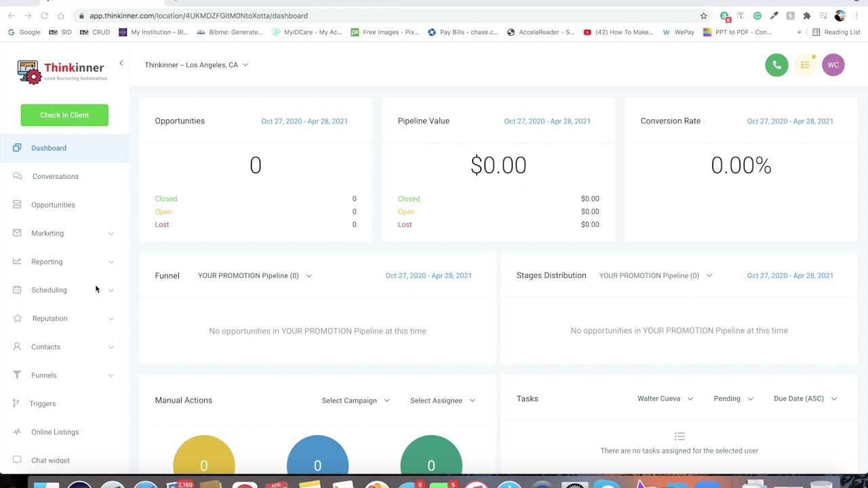Show more bookmarks chevron
Screen dimensions: 868x488
point(799,32)
